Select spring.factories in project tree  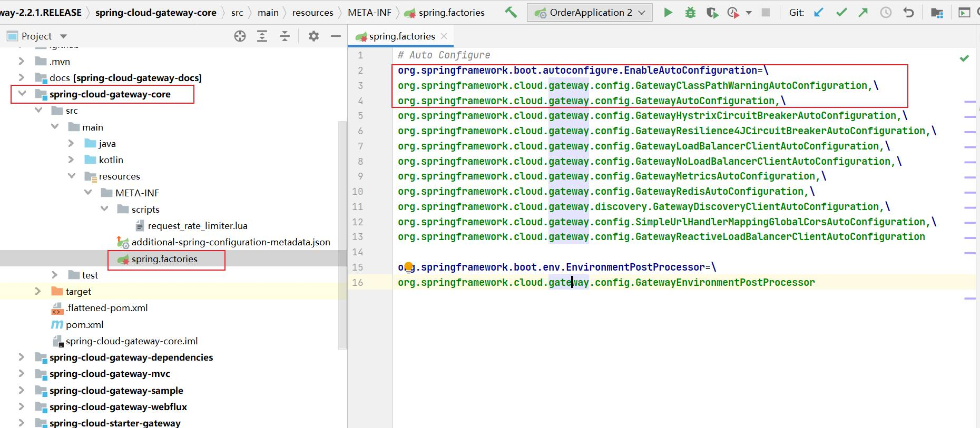pyautogui.click(x=164, y=258)
